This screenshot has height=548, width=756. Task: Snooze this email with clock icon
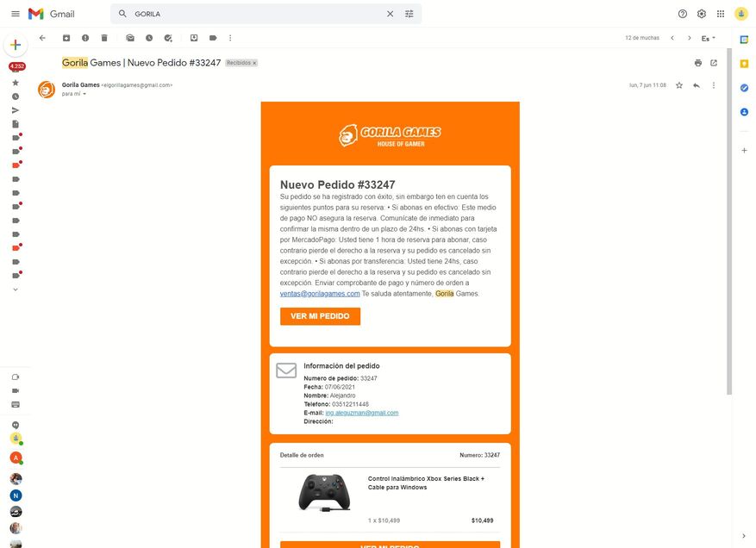pos(149,38)
